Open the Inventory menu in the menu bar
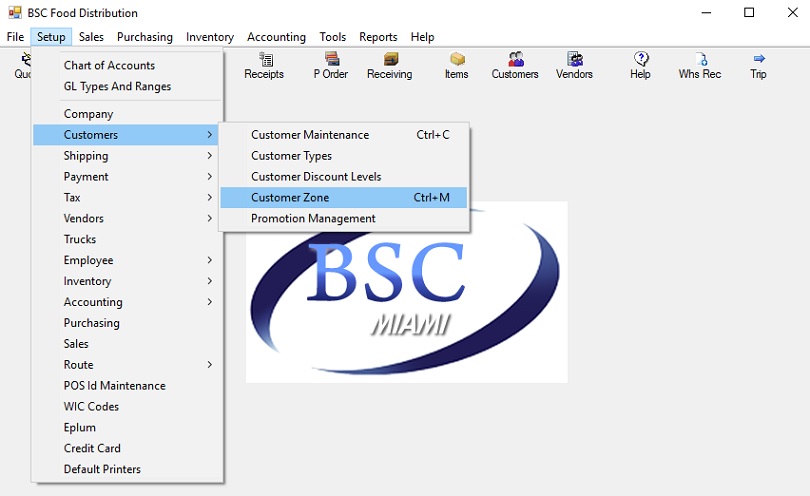Screen dimensions: 810x496 tap(210, 37)
